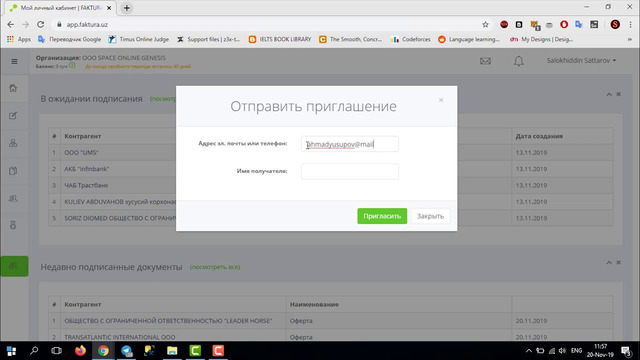Open the messages envelope icon
This screenshot has width=640, height=360.
click(x=485, y=61)
